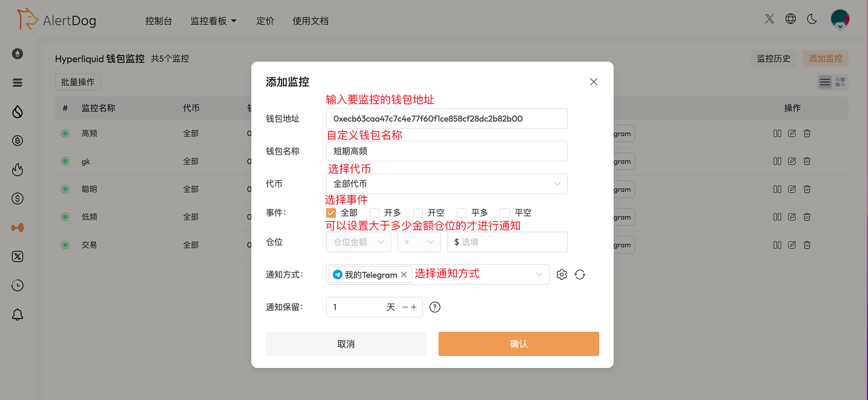
Task: Open the notification bell in sidebar
Action: coord(18,314)
